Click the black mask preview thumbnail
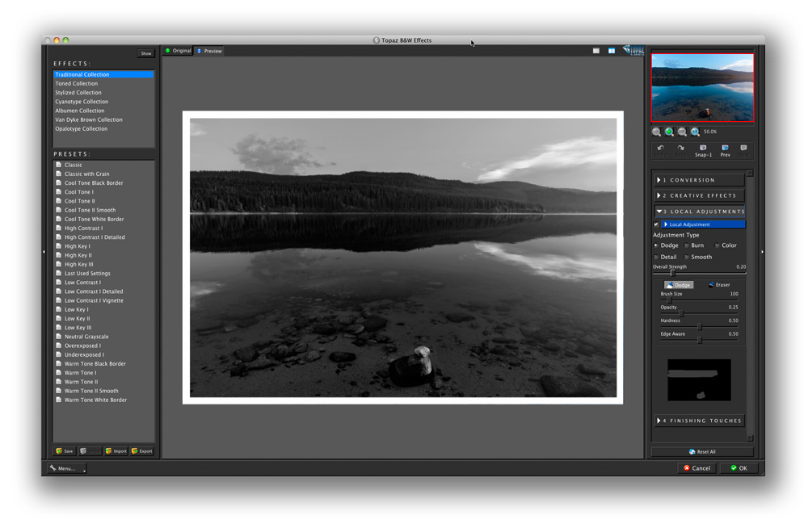This screenshot has height=532, width=808. [x=699, y=380]
